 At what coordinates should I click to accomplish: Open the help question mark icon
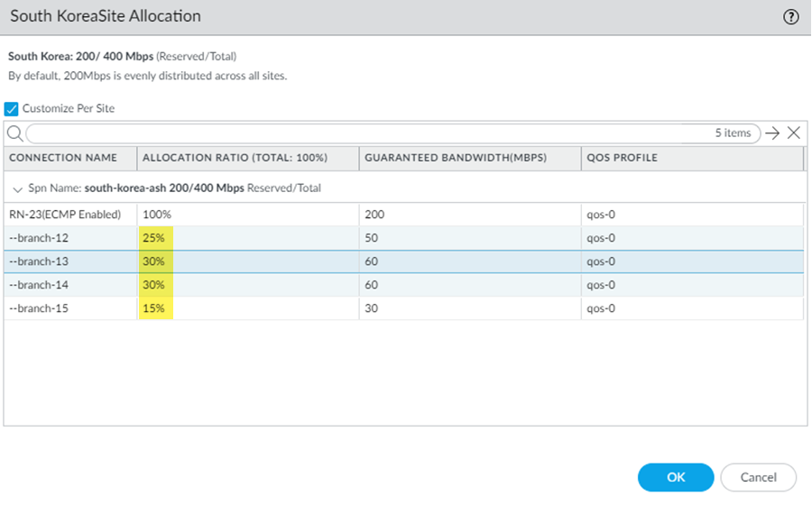[x=791, y=17]
